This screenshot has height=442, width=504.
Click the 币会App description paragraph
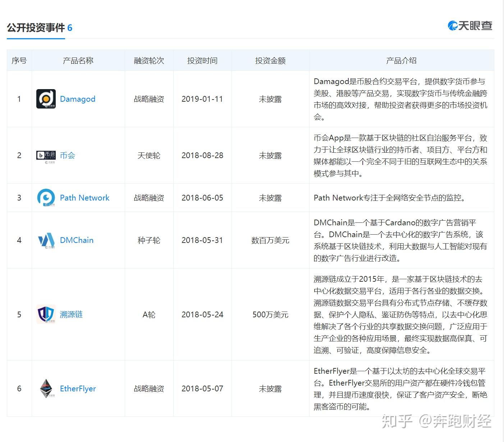click(400, 155)
